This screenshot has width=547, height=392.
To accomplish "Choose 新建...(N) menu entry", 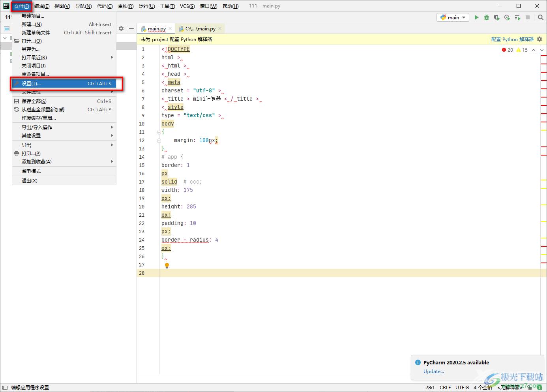I will tap(64, 24).
